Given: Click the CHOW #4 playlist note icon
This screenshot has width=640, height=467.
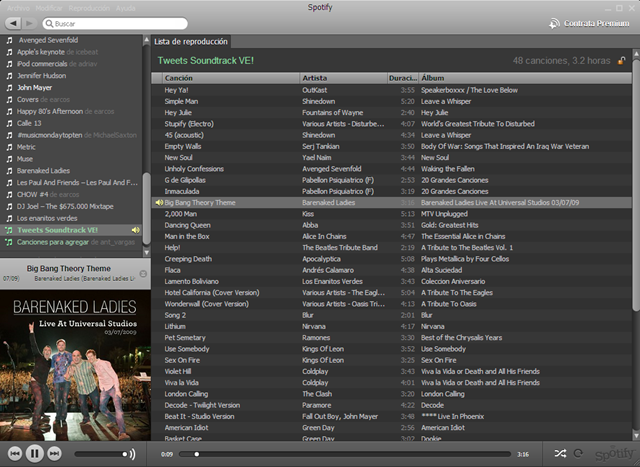Looking at the screenshot, I should coord(9,194).
